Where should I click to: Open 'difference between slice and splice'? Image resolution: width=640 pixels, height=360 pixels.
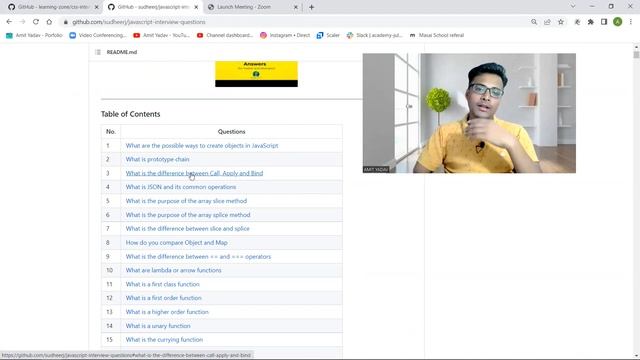pyautogui.click(x=187, y=229)
